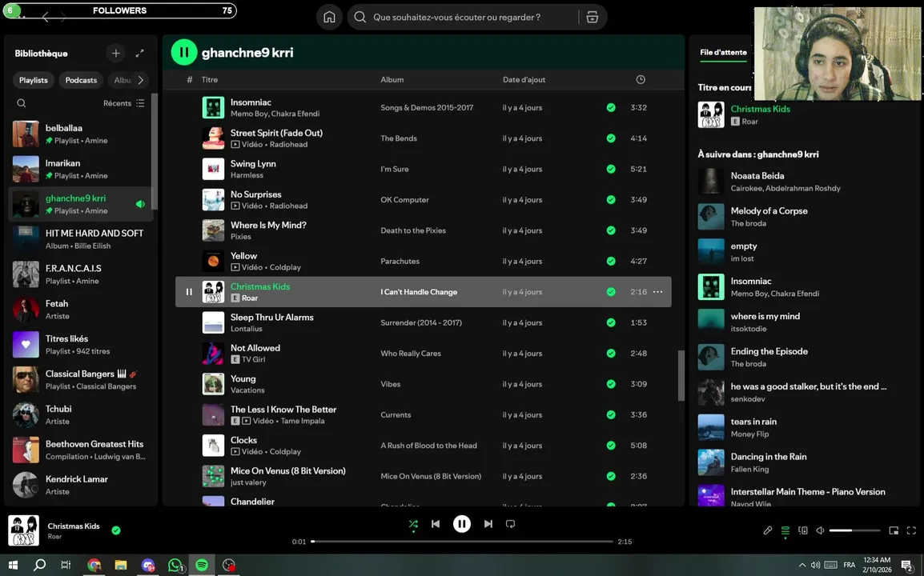Click Christmas Kids title in the queue panel
The height and width of the screenshot is (576, 924).
click(x=760, y=108)
